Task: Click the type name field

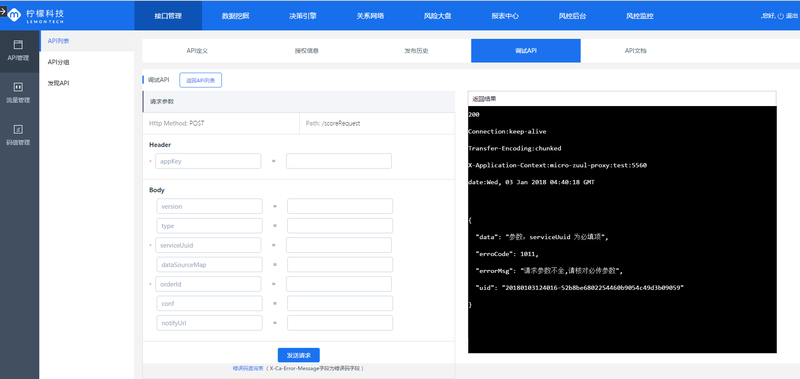Action: pyautogui.click(x=210, y=225)
